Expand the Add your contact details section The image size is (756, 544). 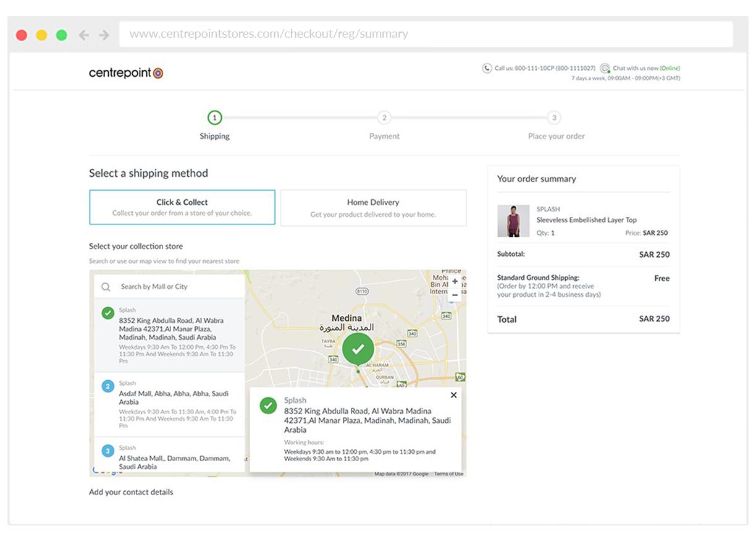click(x=132, y=492)
